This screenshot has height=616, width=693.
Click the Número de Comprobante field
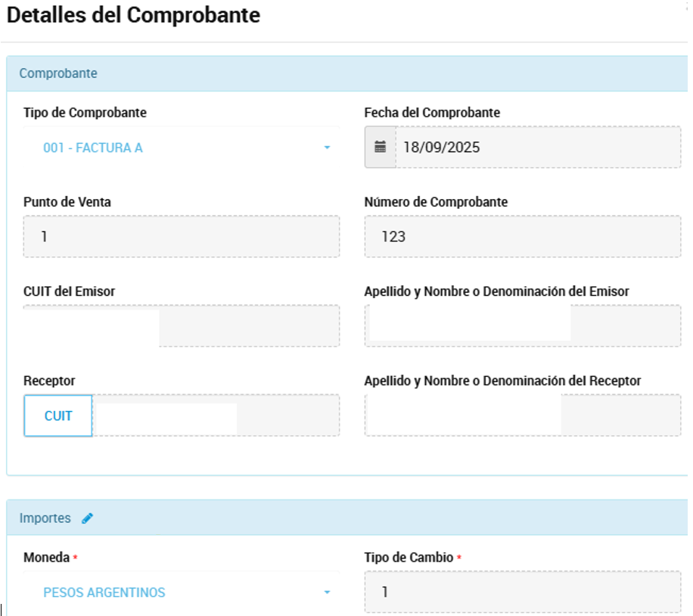click(x=522, y=237)
